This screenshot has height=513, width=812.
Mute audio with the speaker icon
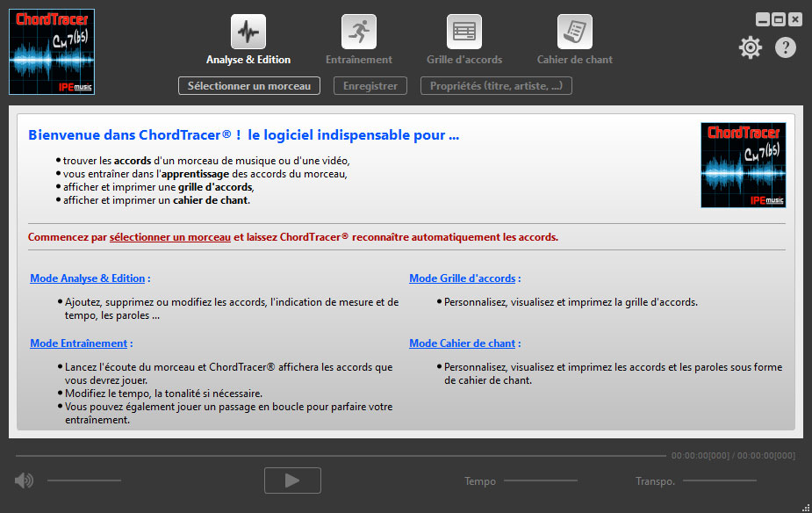24,480
